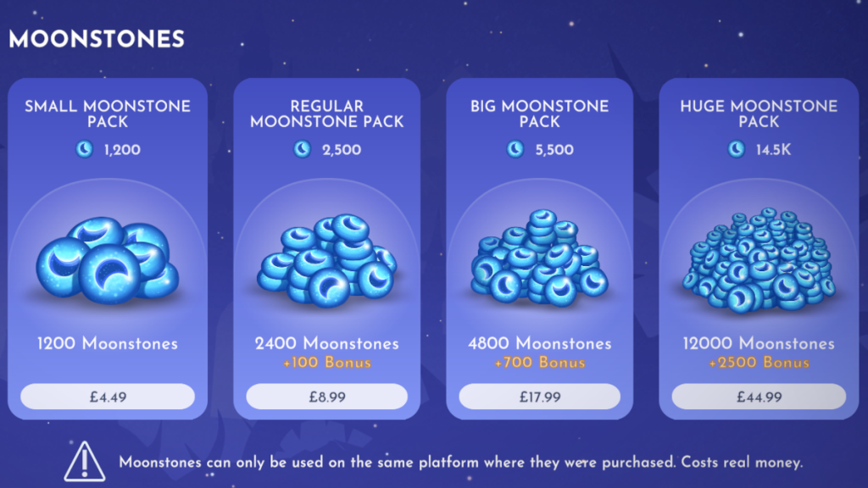
Task: Click the moonstone icon on the Small Moonstone Pack
Action: [x=83, y=150]
